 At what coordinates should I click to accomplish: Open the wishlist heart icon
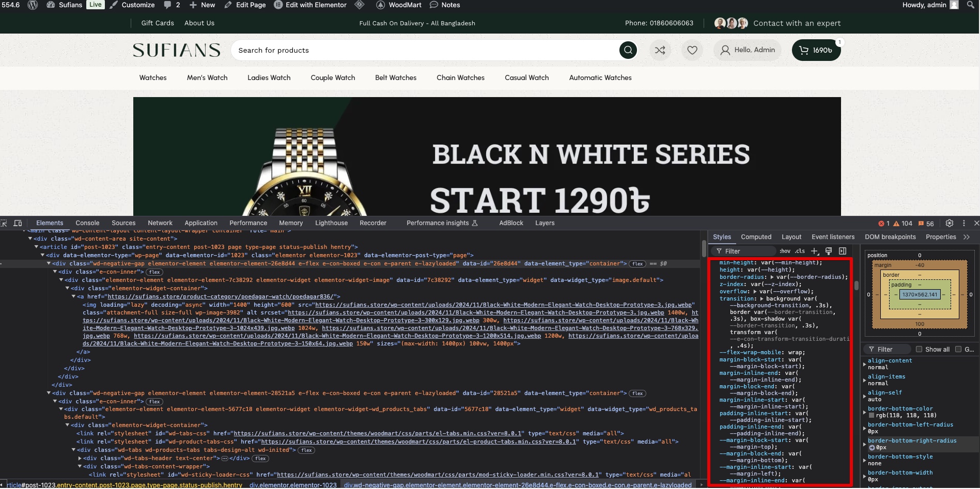coord(692,50)
